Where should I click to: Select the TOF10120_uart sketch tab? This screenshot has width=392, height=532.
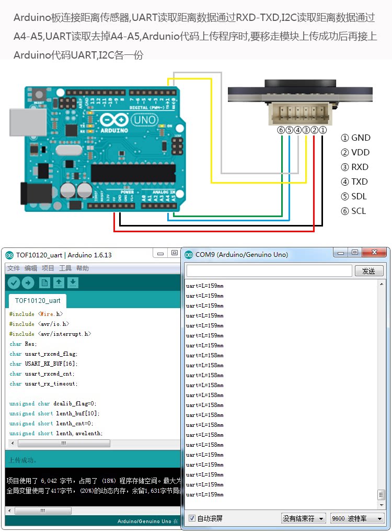[x=38, y=301]
